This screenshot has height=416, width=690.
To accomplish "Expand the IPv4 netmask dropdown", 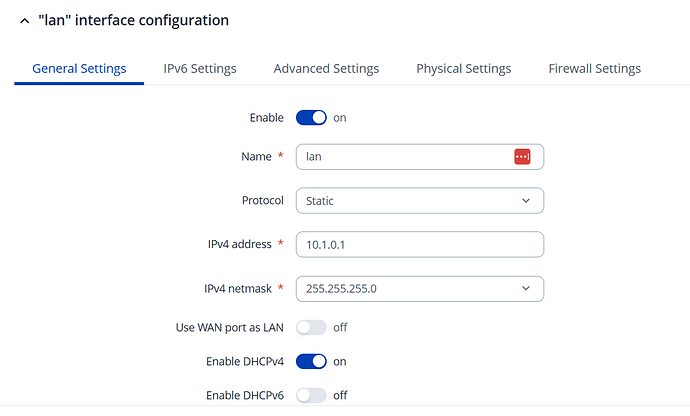I will pyautogui.click(x=419, y=289).
